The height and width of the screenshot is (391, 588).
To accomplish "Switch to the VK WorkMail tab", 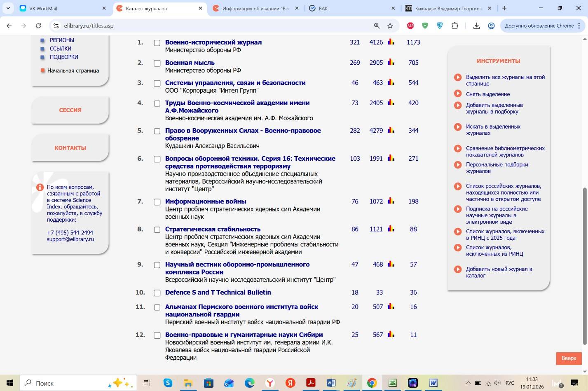I will (62, 8).
